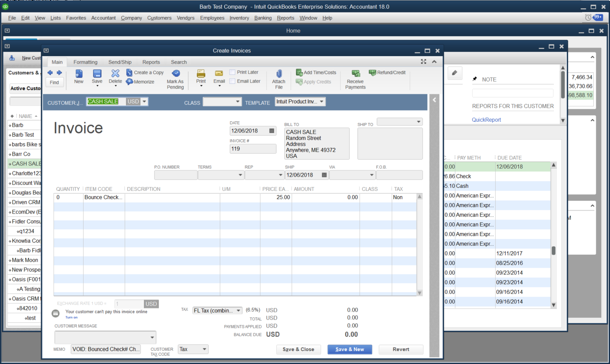Open the Ship To dropdown
This screenshot has width=610, height=364.
click(418, 122)
